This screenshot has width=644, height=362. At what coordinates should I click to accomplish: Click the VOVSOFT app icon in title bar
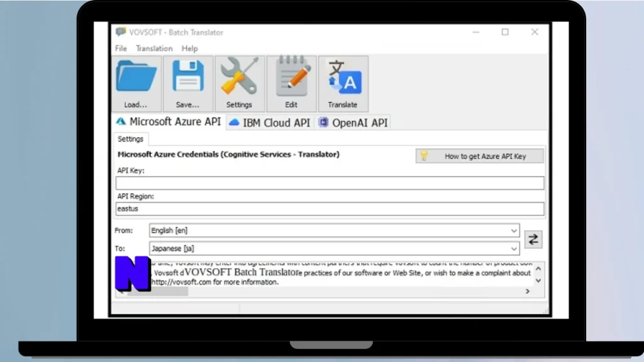(120, 32)
